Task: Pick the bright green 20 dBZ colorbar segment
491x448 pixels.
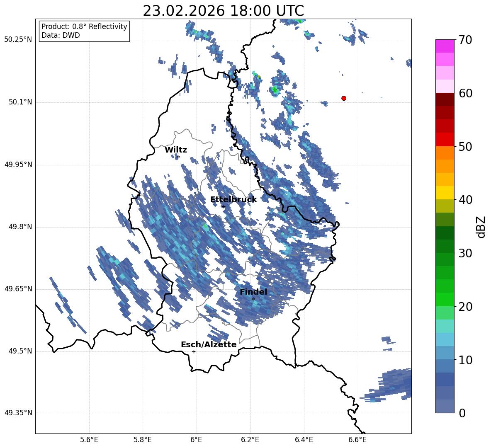Action: point(445,299)
